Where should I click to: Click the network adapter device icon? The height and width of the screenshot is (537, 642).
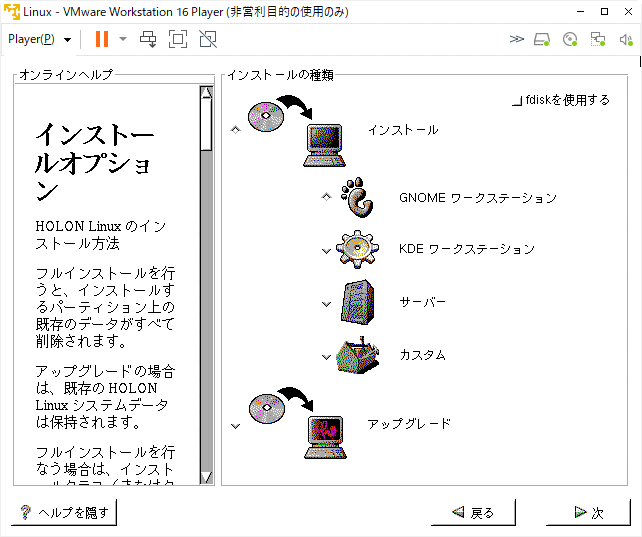point(598,39)
